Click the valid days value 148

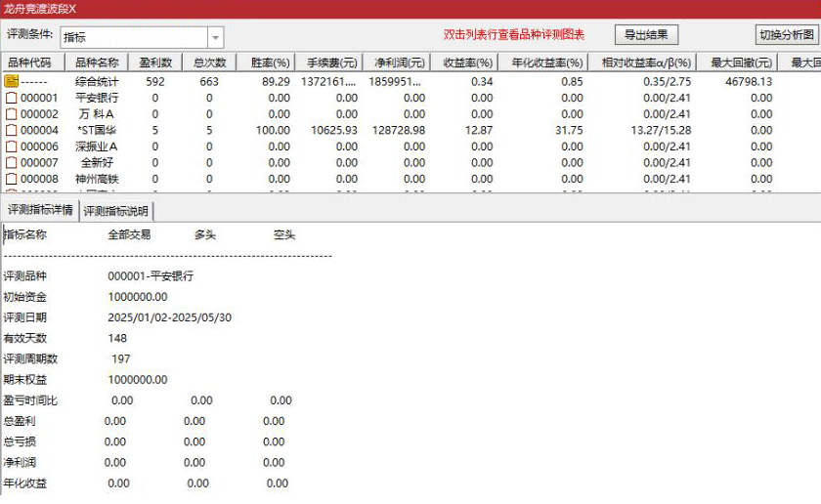[117, 339]
